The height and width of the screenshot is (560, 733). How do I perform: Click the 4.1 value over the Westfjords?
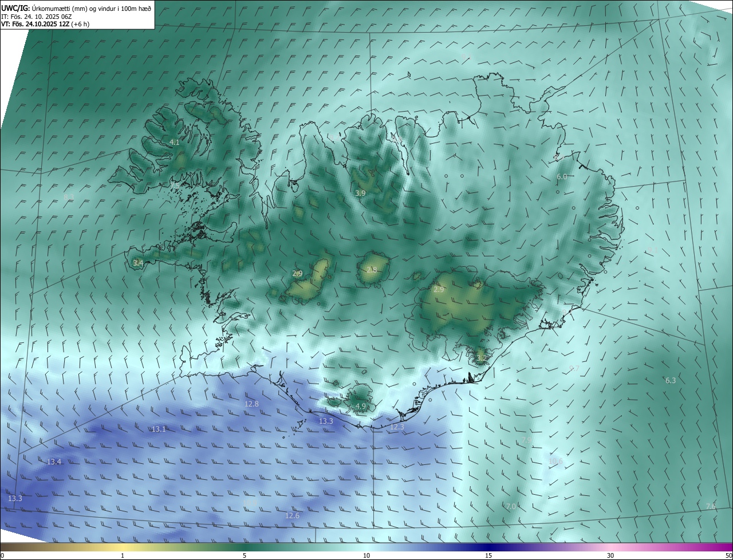(175, 142)
